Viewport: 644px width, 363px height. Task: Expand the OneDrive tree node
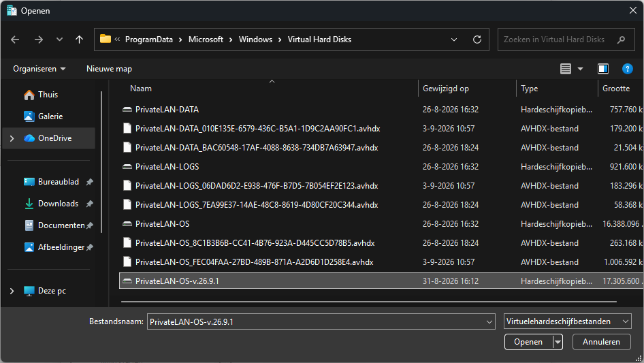[12, 138]
